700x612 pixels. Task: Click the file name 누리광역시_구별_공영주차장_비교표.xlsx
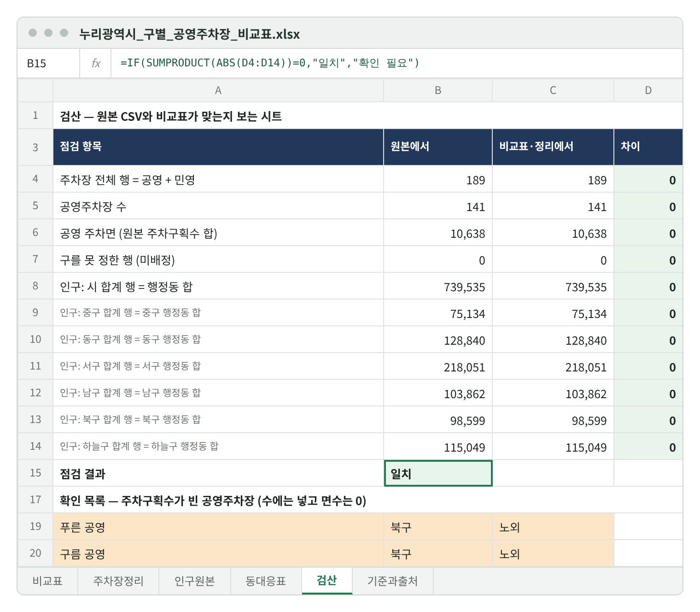[x=189, y=34]
